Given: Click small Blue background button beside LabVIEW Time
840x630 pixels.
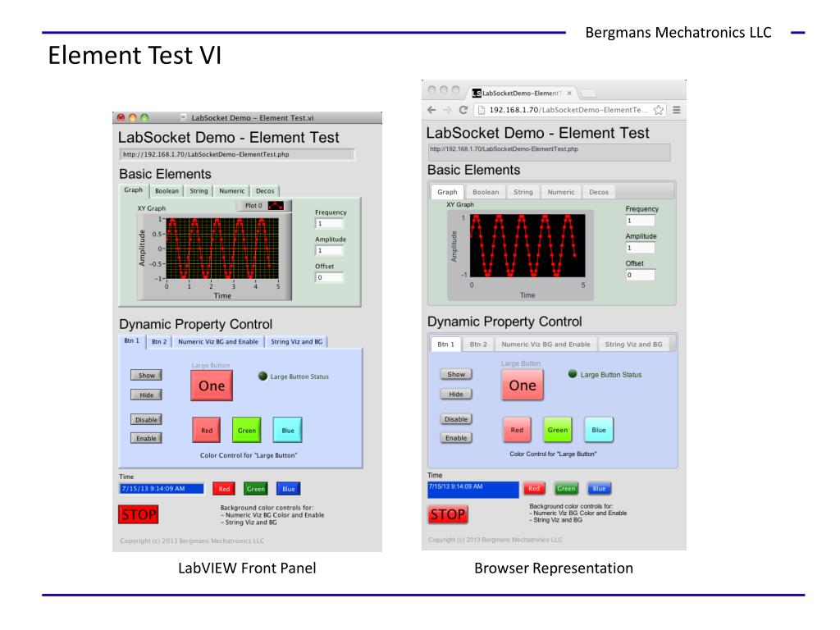Looking at the screenshot, I should (288, 489).
